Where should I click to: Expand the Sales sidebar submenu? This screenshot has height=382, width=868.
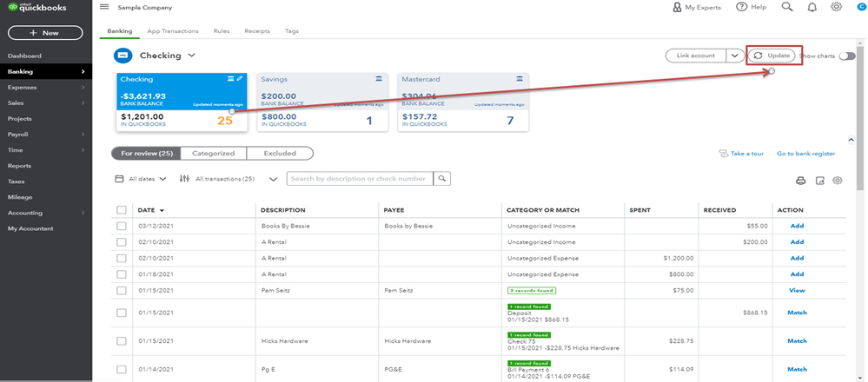click(x=83, y=102)
